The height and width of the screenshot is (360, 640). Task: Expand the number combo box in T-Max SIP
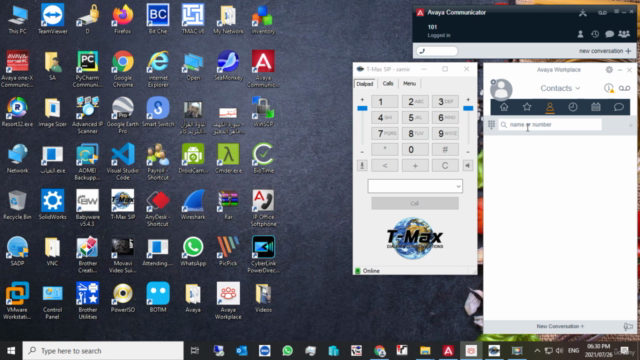coord(458,187)
